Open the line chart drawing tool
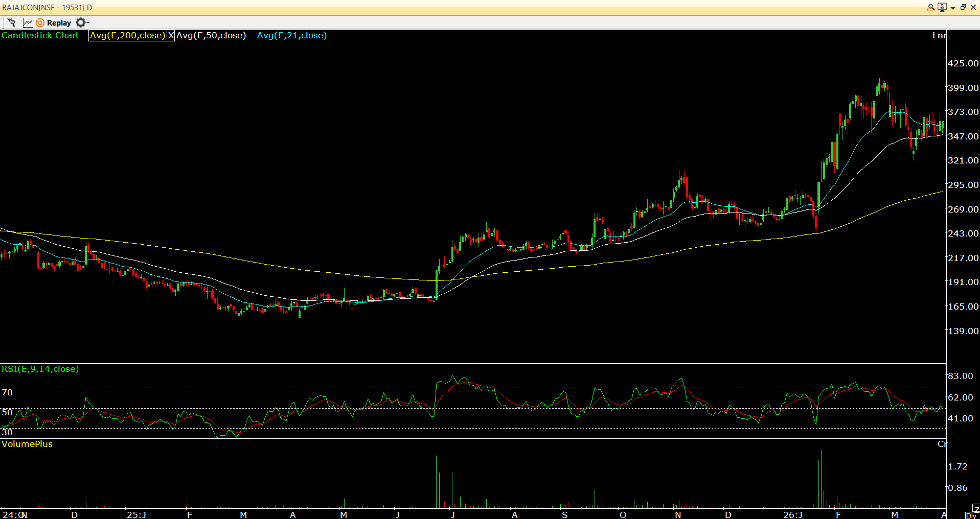 [27, 22]
